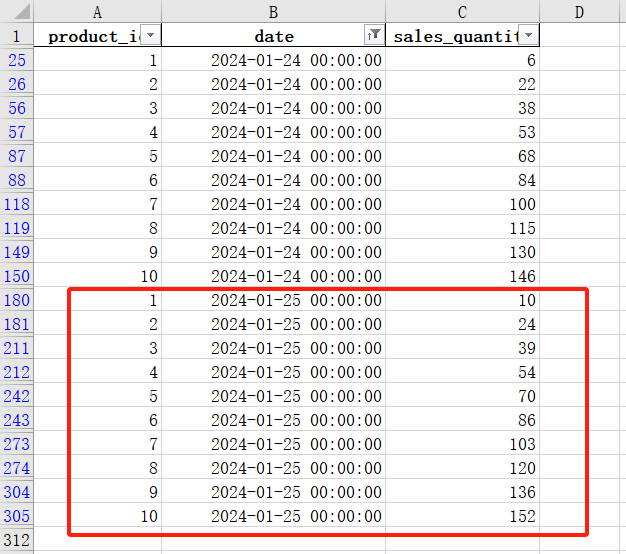The image size is (626, 554).
Task: Select column D header
Action: [x=580, y=12]
